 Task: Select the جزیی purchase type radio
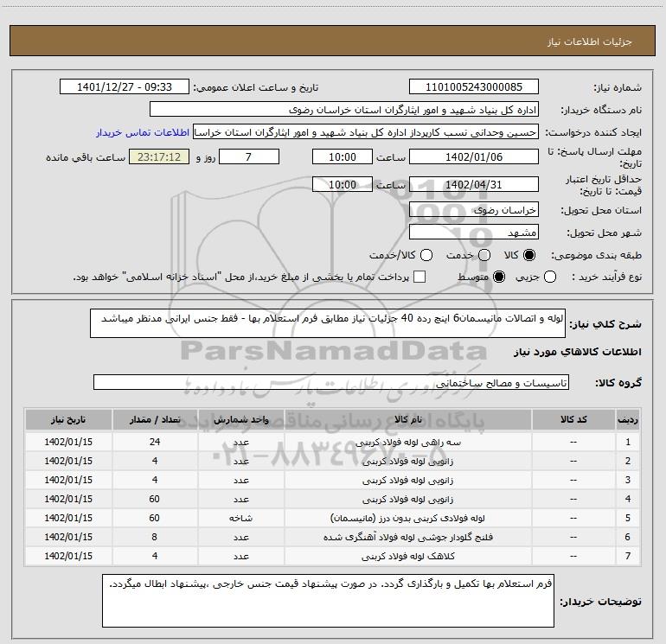[550, 277]
